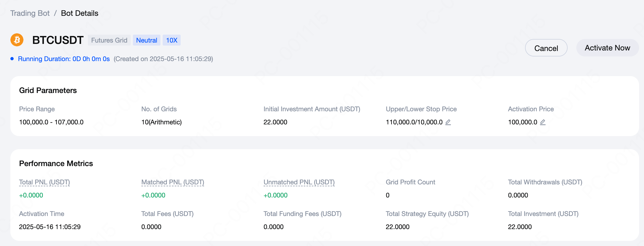Click the Bitcoin coin icon
This screenshot has width=644, height=246.
[17, 40]
